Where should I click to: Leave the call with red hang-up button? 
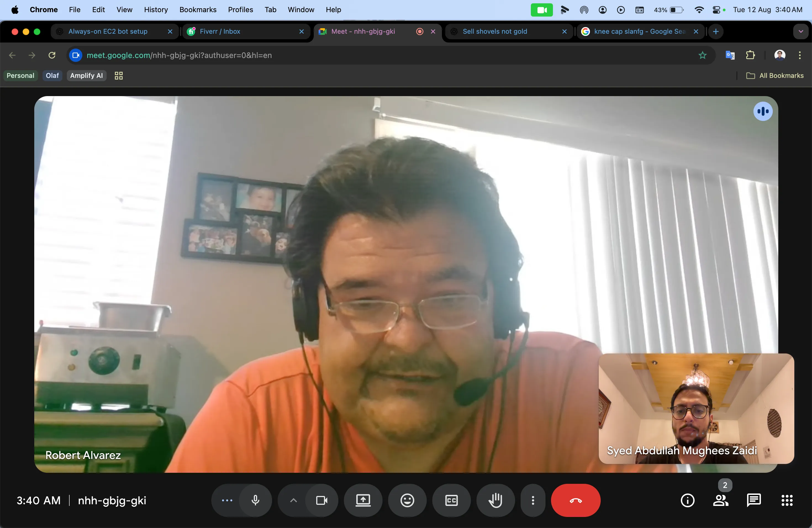(575, 500)
